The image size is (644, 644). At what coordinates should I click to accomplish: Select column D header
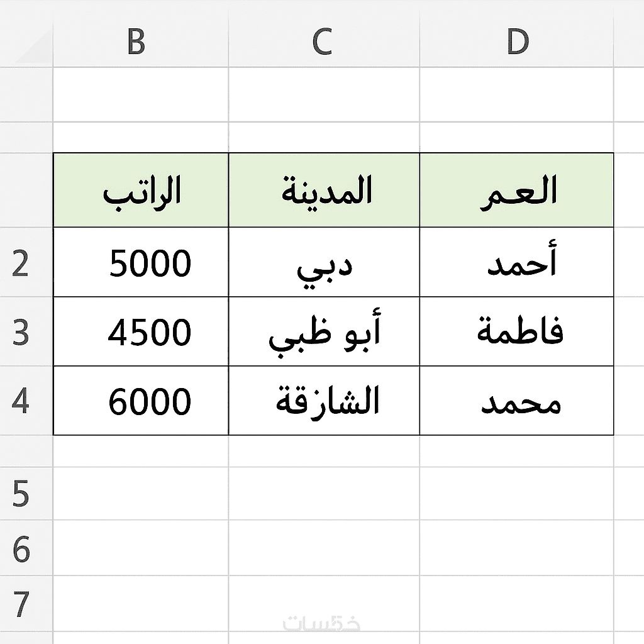click(x=516, y=43)
